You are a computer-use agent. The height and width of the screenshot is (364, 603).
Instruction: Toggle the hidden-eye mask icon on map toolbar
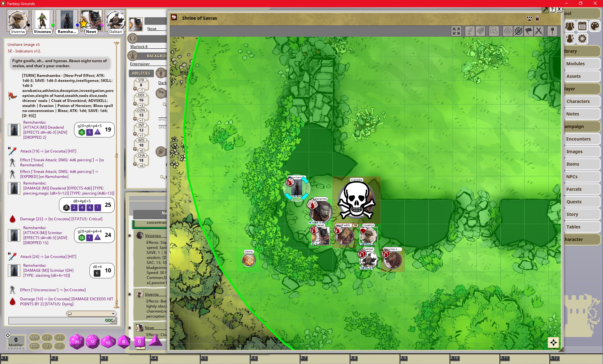pos(518,31)
